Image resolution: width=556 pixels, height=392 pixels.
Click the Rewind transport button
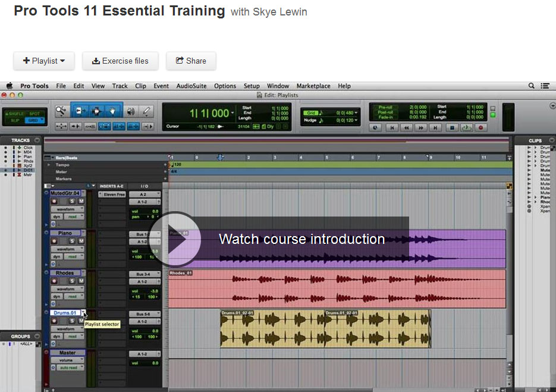(406, 127)
